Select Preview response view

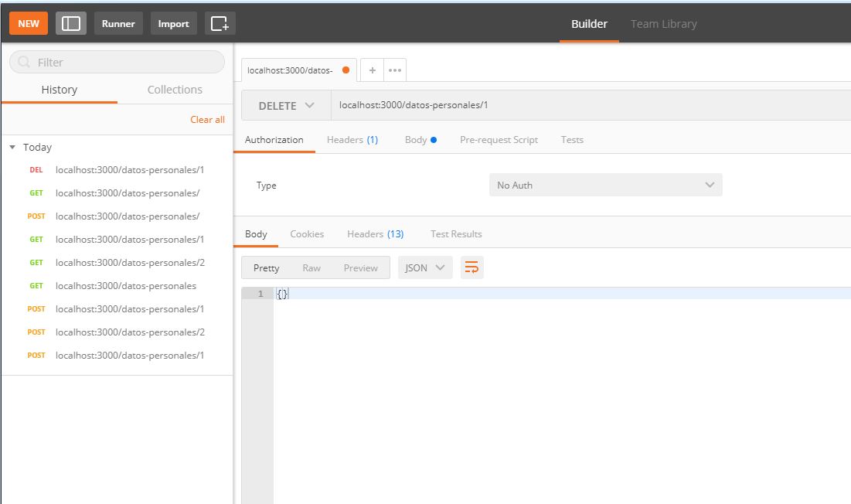[x=360, y=267]
